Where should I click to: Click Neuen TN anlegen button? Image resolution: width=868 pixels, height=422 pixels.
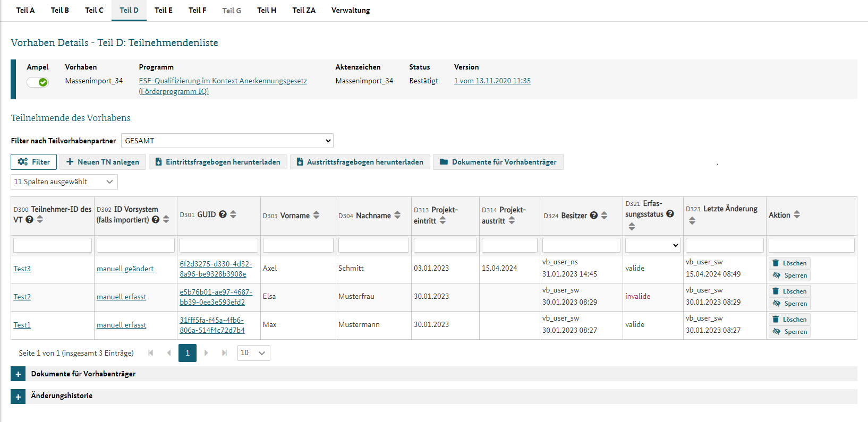coord(103,162)
